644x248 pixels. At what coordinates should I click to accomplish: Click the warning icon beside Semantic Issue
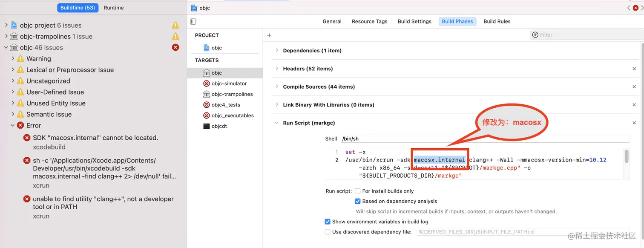coord(20,114)
